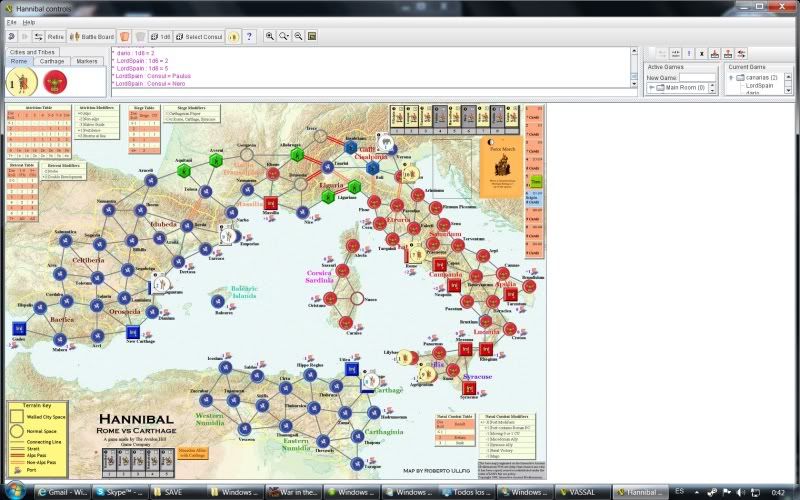Click the server connect arrows toolbar icon

coord(38,37)
